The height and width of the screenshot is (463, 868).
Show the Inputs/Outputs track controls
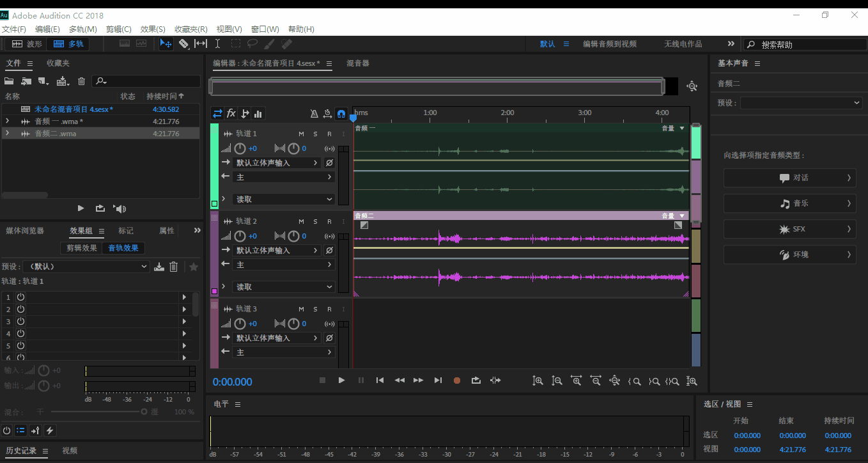[217, 114]
